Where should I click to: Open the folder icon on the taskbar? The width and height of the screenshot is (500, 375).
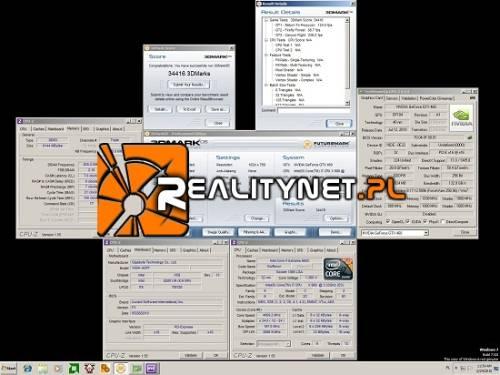43,368
